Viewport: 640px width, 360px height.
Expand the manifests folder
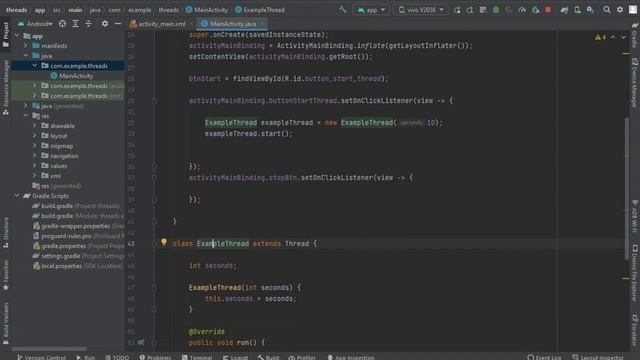[26, 46]
